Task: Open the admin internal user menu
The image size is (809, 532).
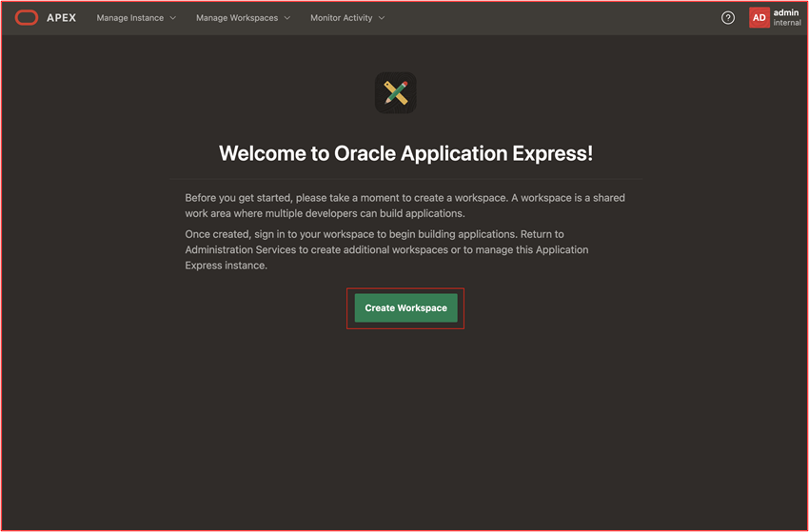Action: click(x=776, y=17)
